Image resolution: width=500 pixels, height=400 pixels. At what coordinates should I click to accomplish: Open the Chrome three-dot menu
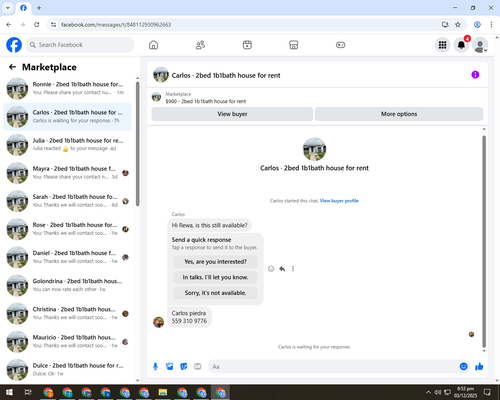coord(491,25)
